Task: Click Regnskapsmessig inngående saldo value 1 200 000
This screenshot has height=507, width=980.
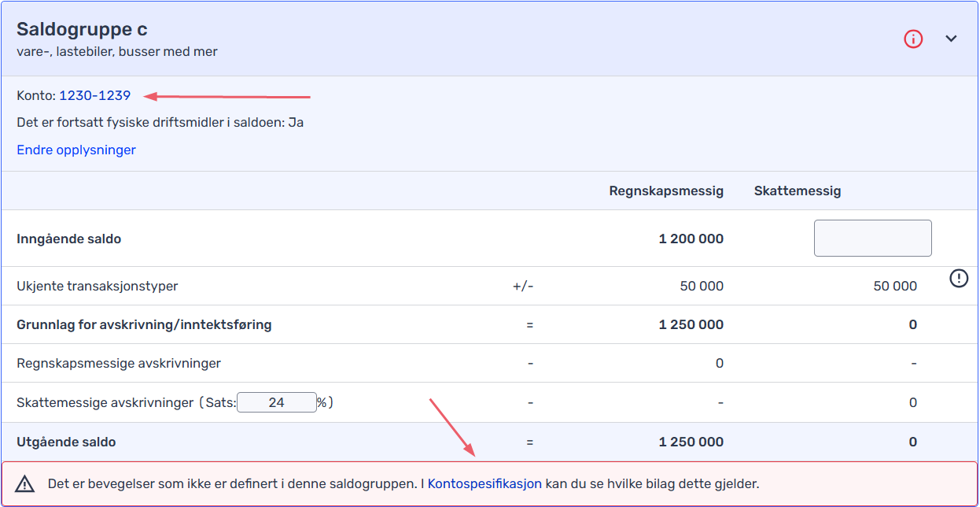Action: pos(691,239)
